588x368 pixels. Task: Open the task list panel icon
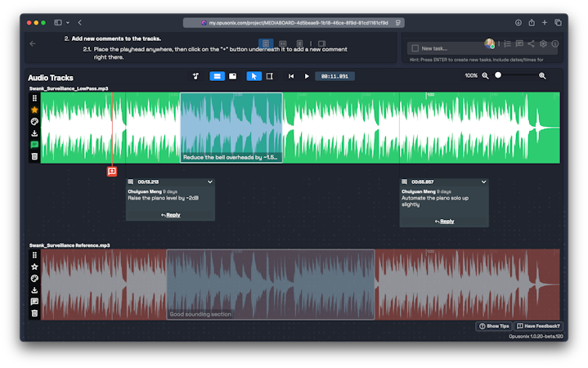point(507,44)
